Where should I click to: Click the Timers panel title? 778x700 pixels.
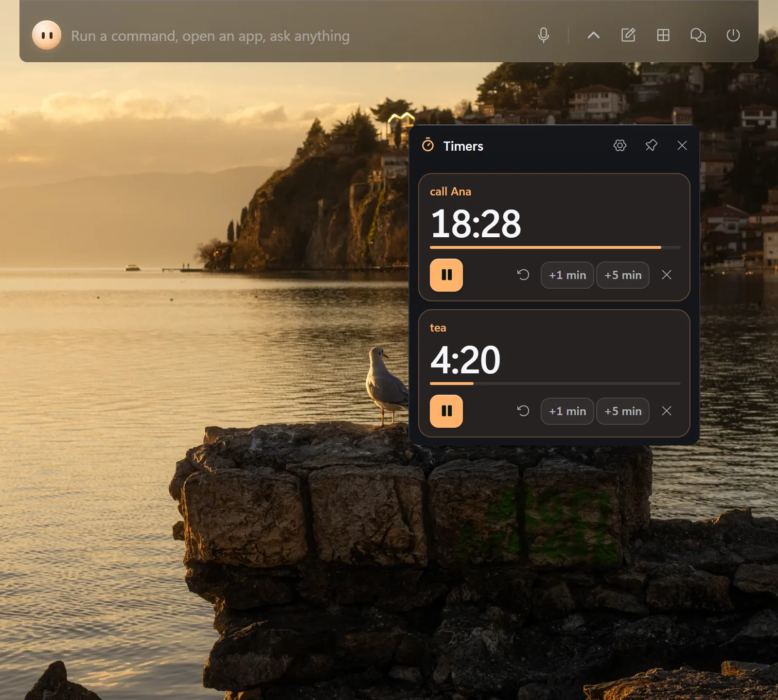point(463,146)
